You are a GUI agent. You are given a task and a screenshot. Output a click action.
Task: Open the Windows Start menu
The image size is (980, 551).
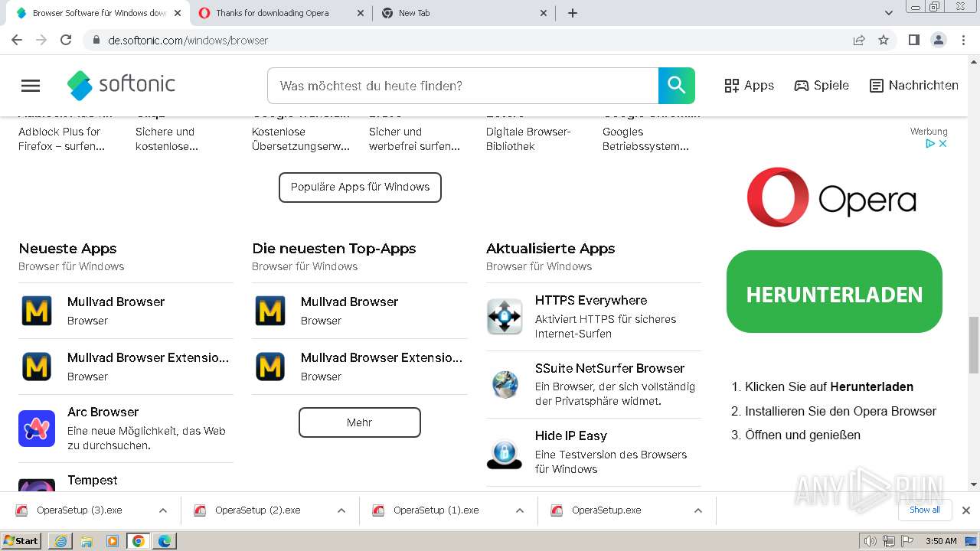pyautogui.click(x=21, y=541)
